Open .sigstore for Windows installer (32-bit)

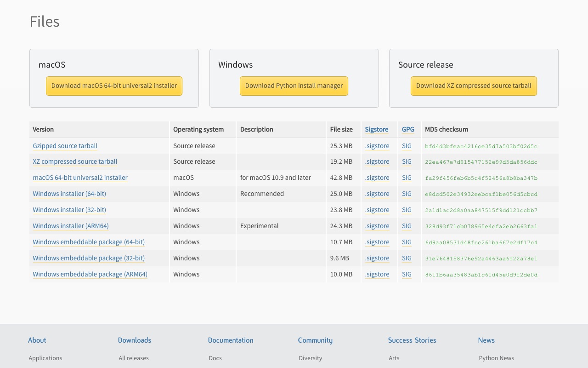click(377, 210)
